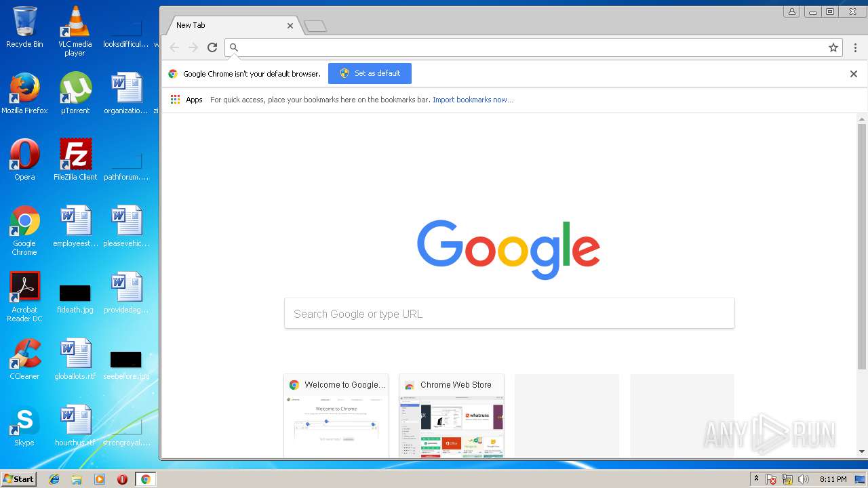Click the Action Center flag tray icon

771,479
